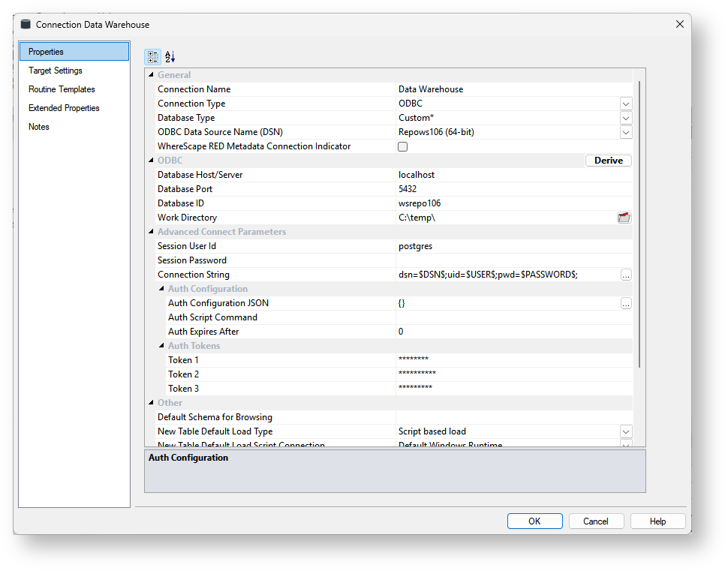Click the database icon in the title bar
728x571 pixels.
26,24
